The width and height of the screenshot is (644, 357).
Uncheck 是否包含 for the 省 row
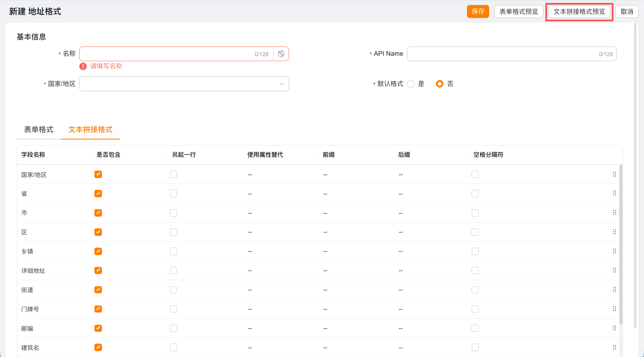98,194
